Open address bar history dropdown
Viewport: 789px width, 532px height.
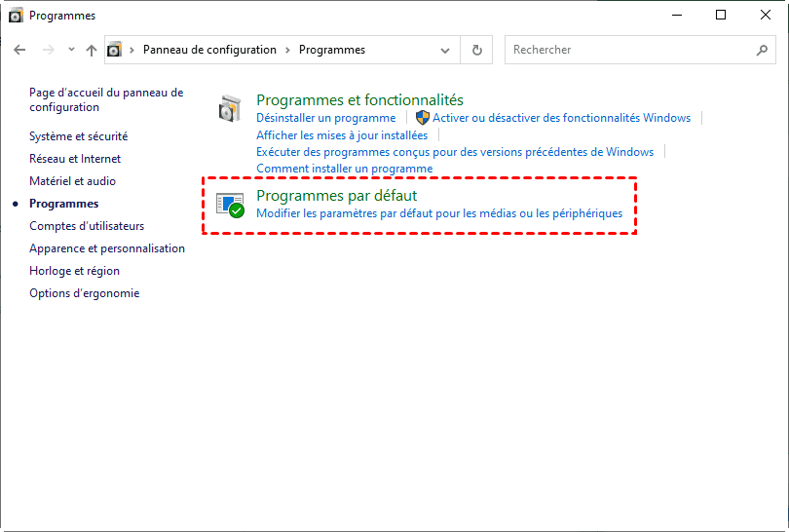445,50
